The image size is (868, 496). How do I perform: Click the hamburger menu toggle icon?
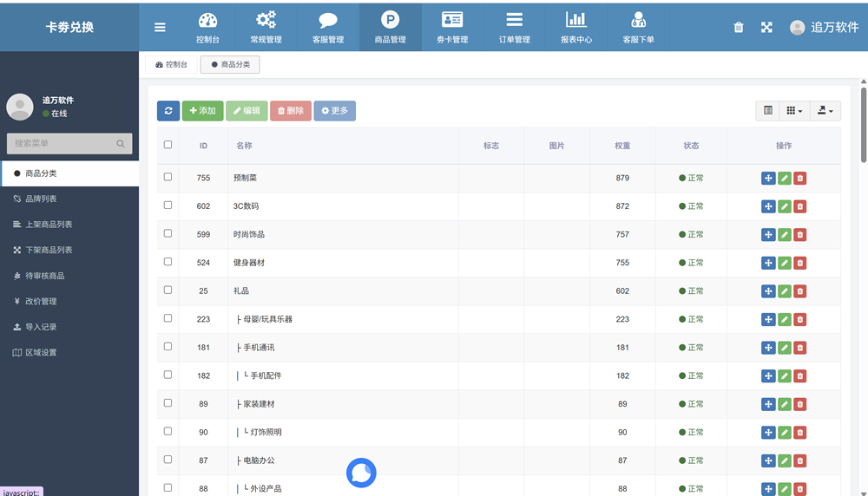pyautogui.click(x=160, y=27)
